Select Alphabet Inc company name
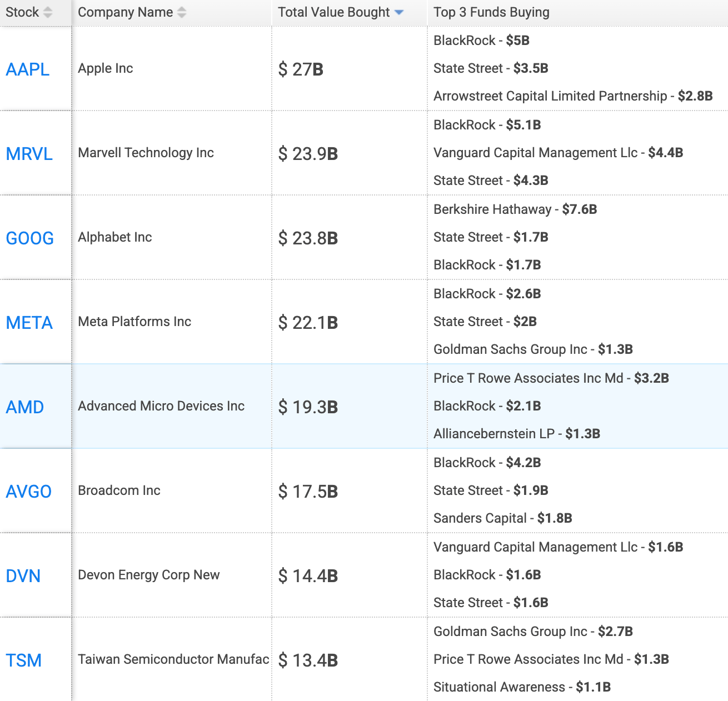Image resolution: width=728 pixels, height=701 pixels. (115, 237)
